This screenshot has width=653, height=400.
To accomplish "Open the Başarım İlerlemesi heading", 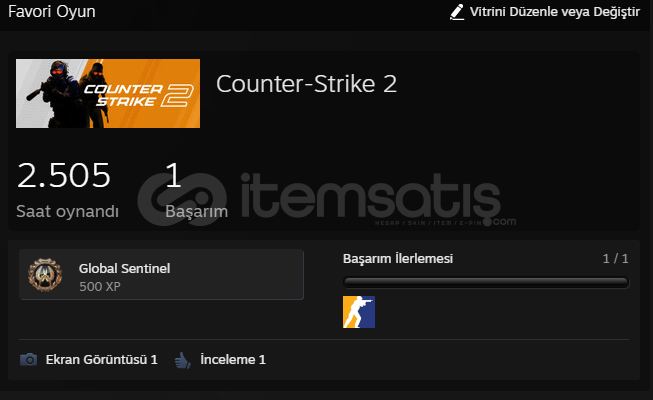I will pyautogui.click(x=398, y=259).
